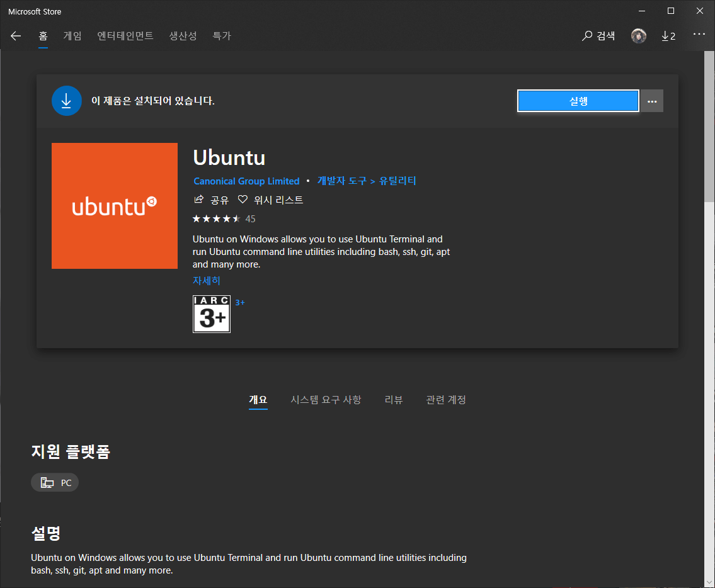Click the Ubuntu orange logo thumbnail

115,206
